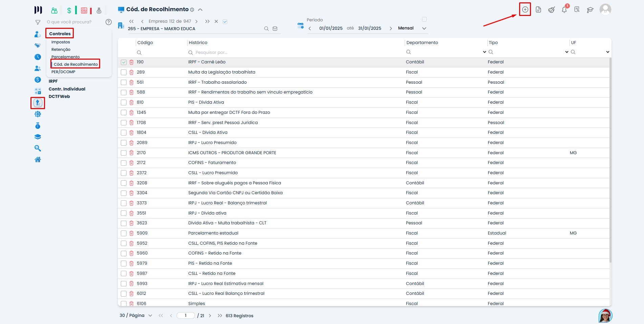Open the Mensal period type dropdown
Viewport: 644px width, 324px height.
424,28
